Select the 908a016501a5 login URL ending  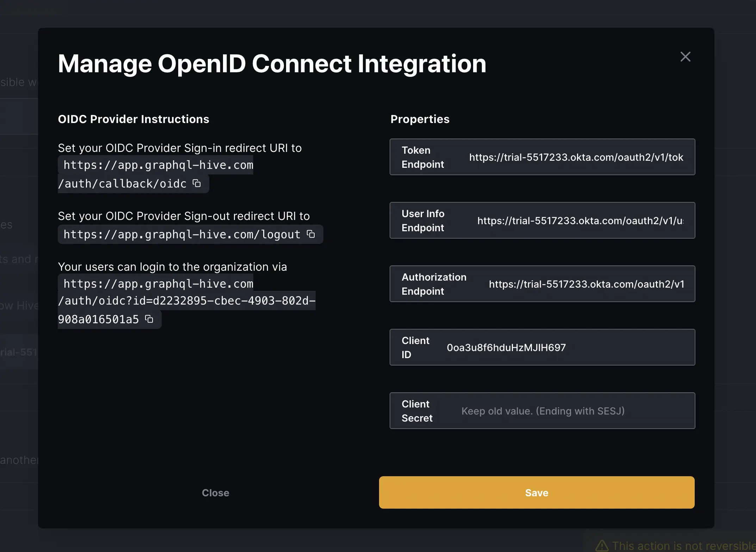coord(98,319)
